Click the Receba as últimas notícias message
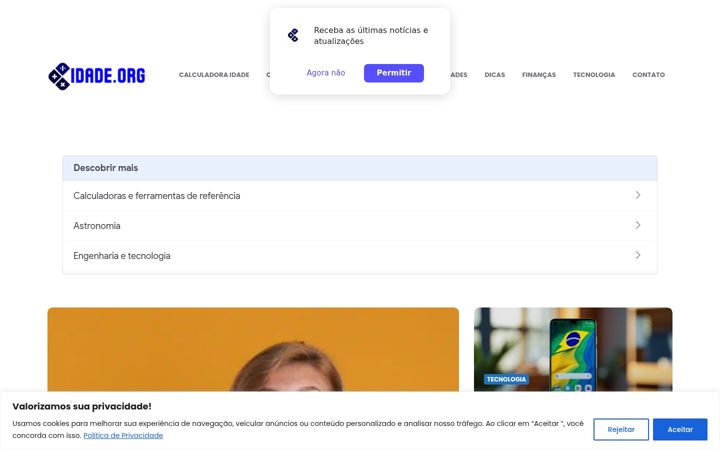 pyautogui.click(x=371, y=35)
